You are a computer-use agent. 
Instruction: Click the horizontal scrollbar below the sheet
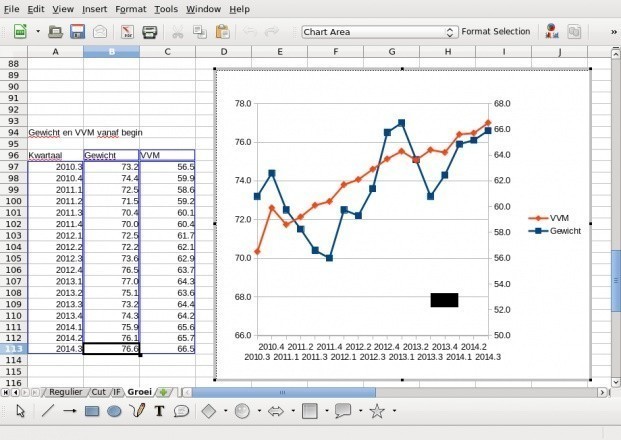[x=400, y=392]
